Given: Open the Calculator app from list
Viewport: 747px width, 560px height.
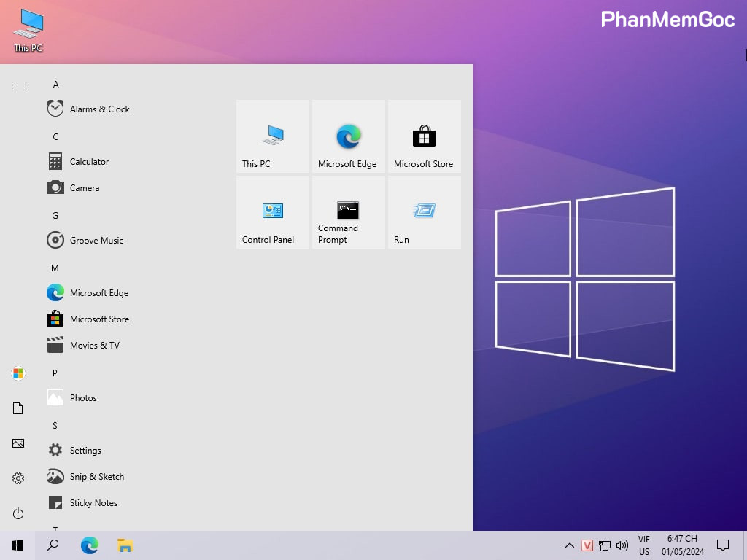Looking at the screenshot, I should point(89,162).
